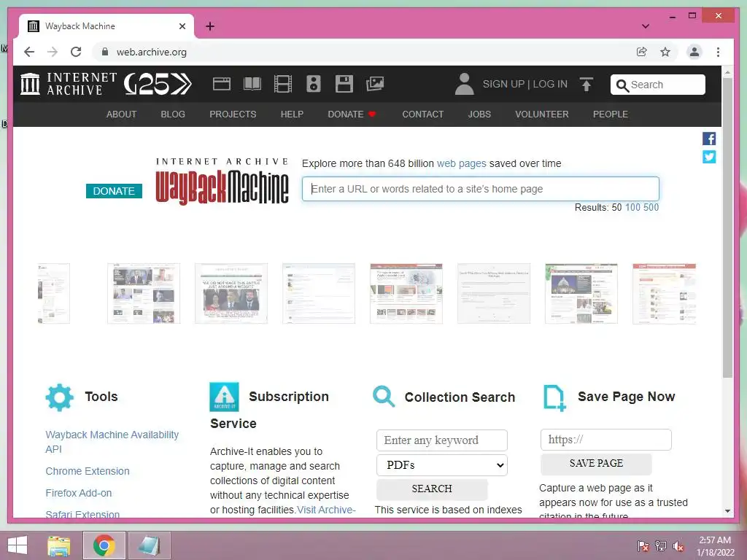Click the user avatar icon

(x=464, y=84)
